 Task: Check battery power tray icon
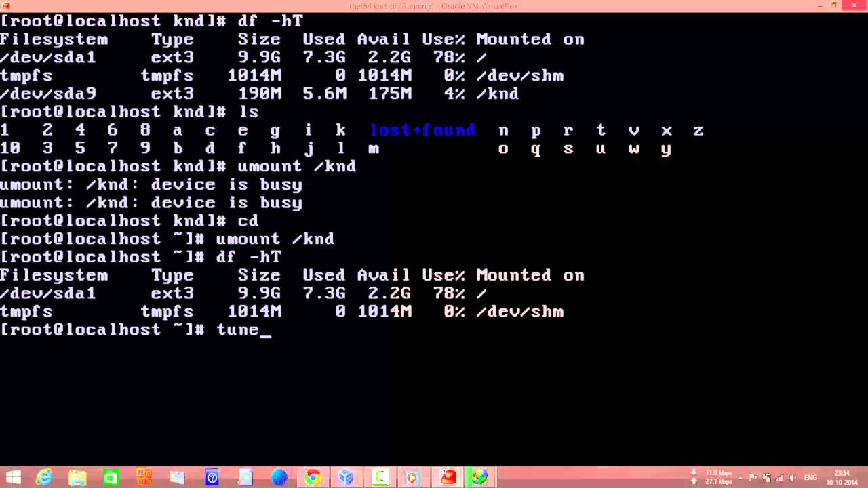pyautogui.click(x=767, y=478)
